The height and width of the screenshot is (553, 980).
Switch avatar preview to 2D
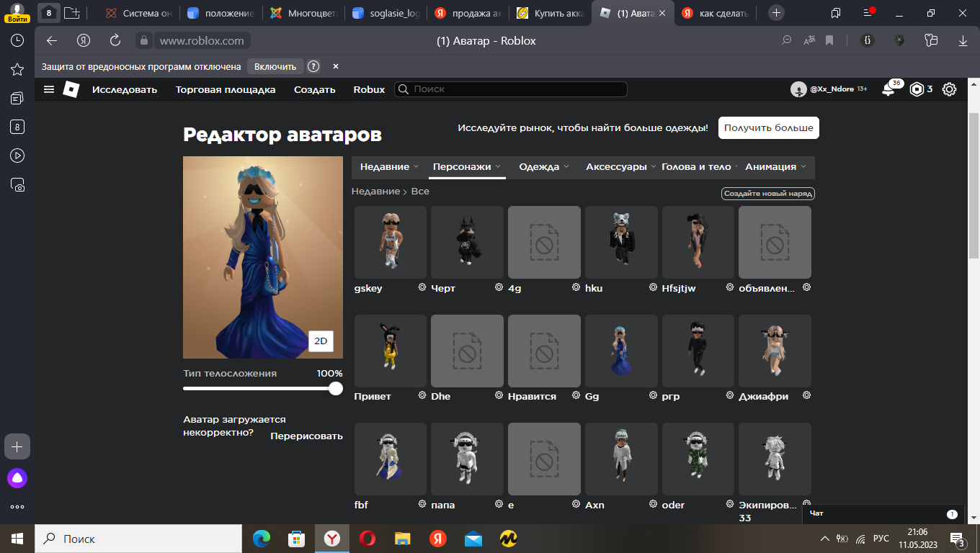coord(321,341)
